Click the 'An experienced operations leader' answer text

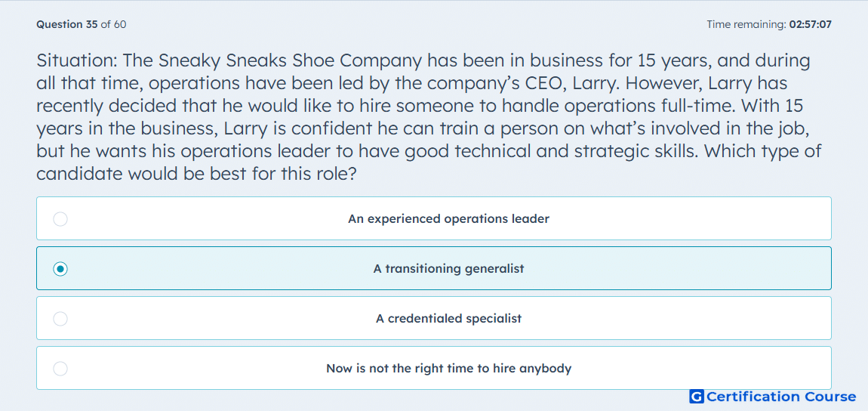[448, 219]
